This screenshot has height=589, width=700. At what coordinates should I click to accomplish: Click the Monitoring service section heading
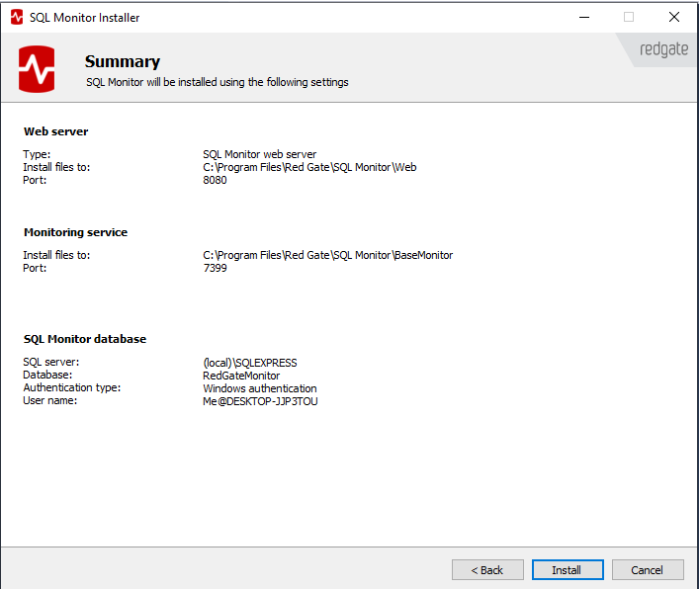[x=75, y=232]
